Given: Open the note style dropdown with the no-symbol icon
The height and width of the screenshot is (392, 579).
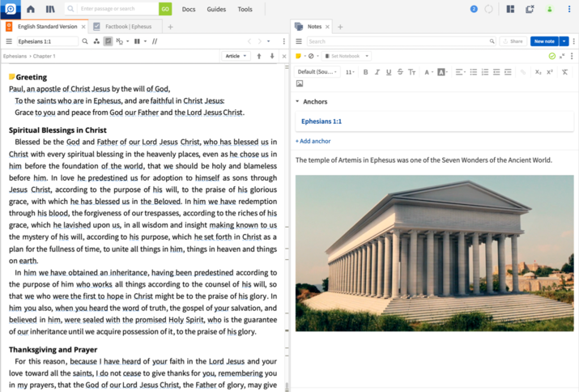Looking at the screenshot, I should (x=313, y=56).
